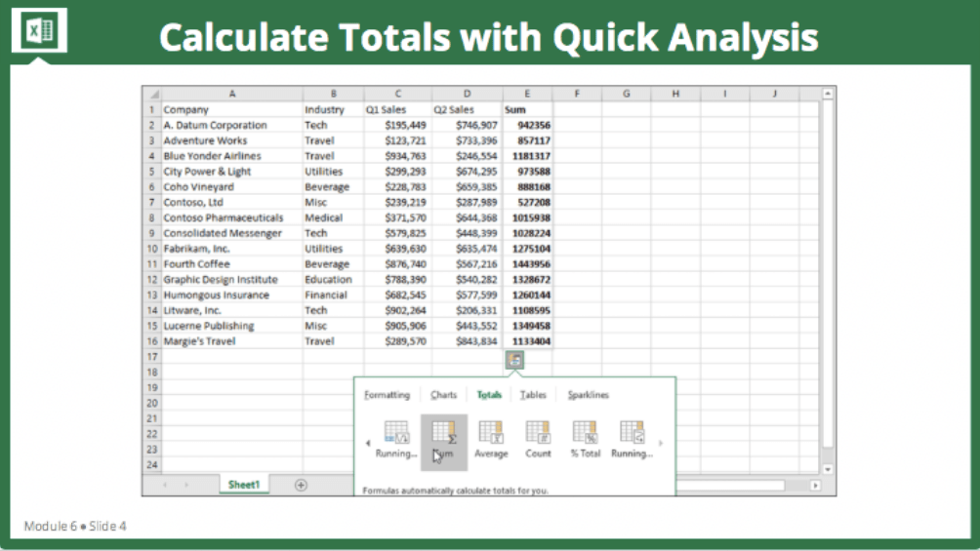The height and width of the screenshot is (551, 980).
Task: Click the Industry header cell
Action: click(x=333, y=109)
